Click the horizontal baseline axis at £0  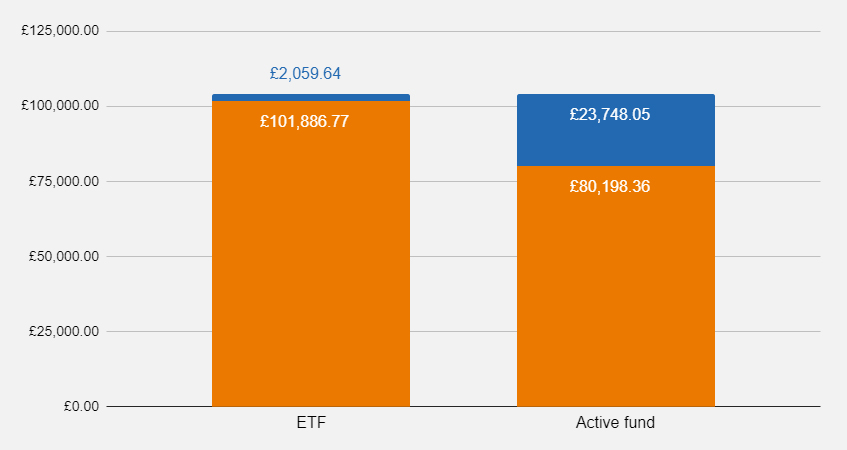463,406
